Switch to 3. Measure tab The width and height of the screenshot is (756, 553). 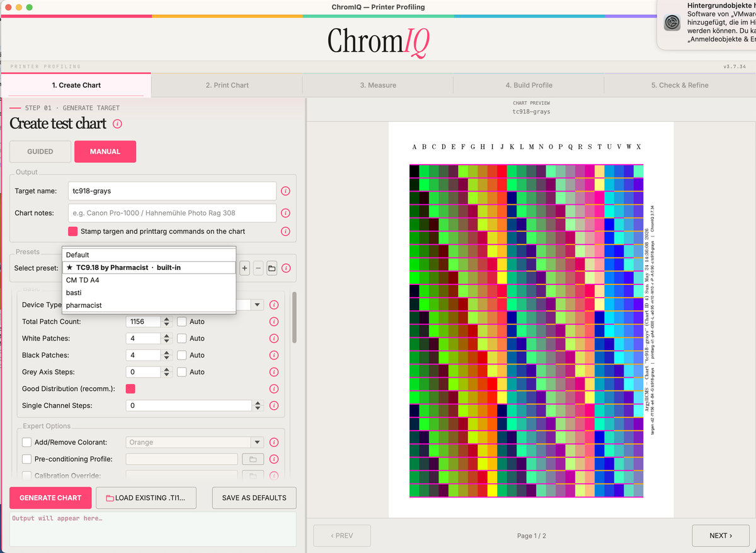point(378,85)
